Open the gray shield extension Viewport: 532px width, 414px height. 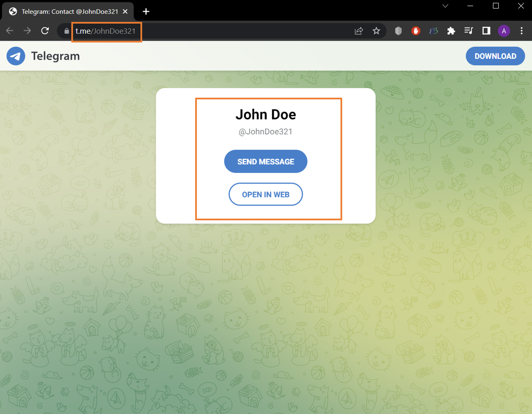(398, 31)
